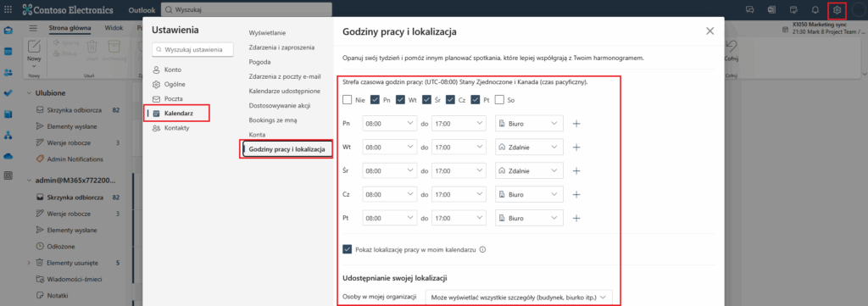Open the OneDrive cloud app icon
Viewport: 868px width, 306px height.
coord(8,156)
